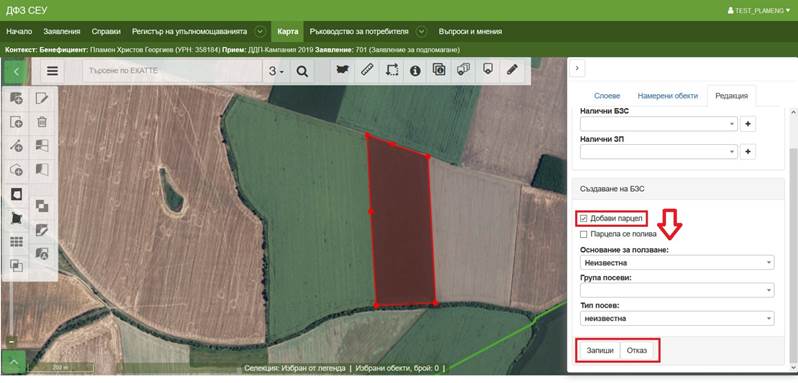Select the ruler measurement tool
The height and width of the screenshot is (383, 798).
[367, 70]
